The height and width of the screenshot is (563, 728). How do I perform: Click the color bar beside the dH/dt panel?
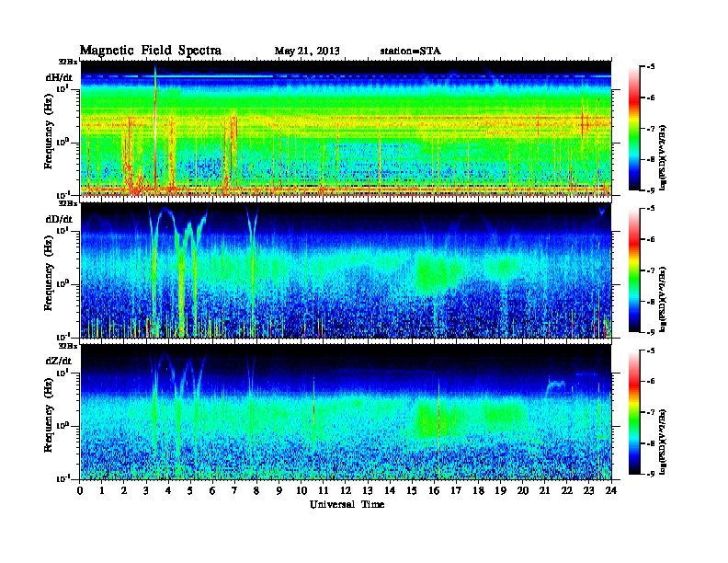click(634, 129)
